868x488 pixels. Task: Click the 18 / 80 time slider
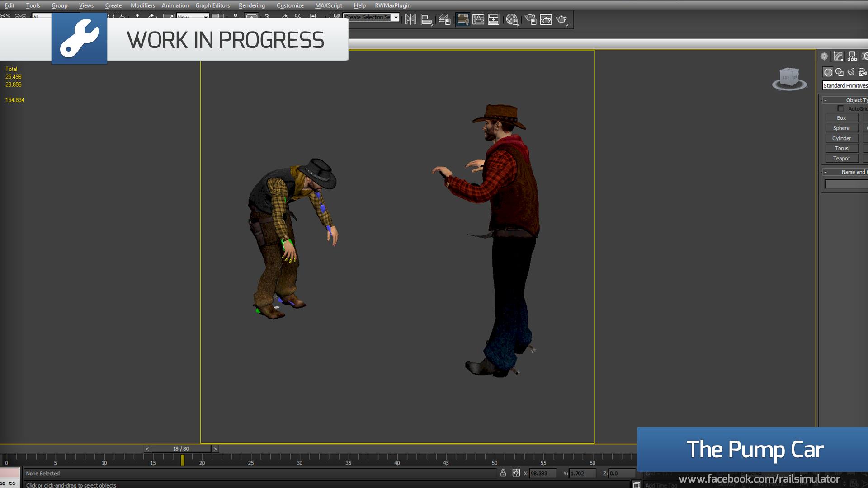(181, 449)
